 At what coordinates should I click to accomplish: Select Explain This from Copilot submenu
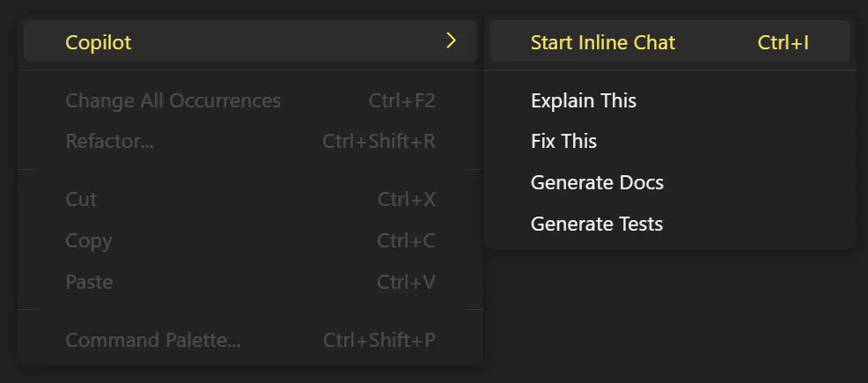point(583,100)
